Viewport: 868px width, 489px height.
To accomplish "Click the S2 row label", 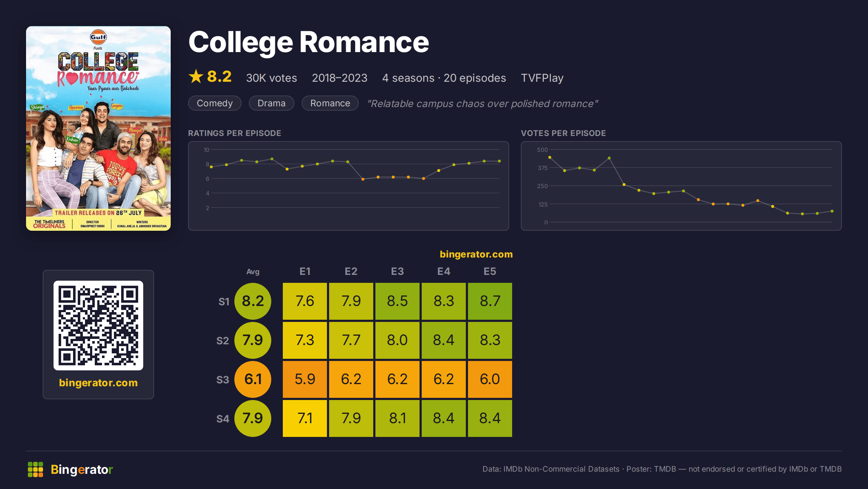I will [223, 341].
